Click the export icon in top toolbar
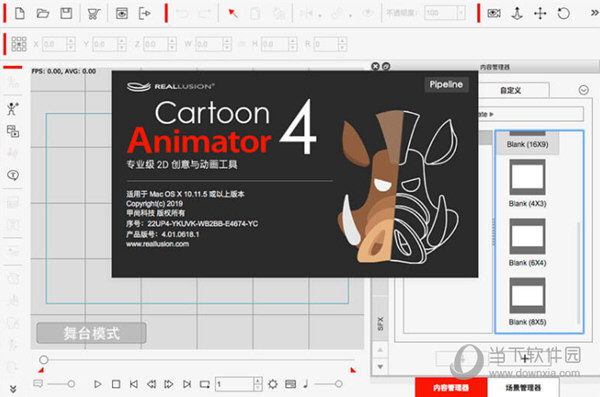The height and width of the screenshot is (397, 600). 145,13
